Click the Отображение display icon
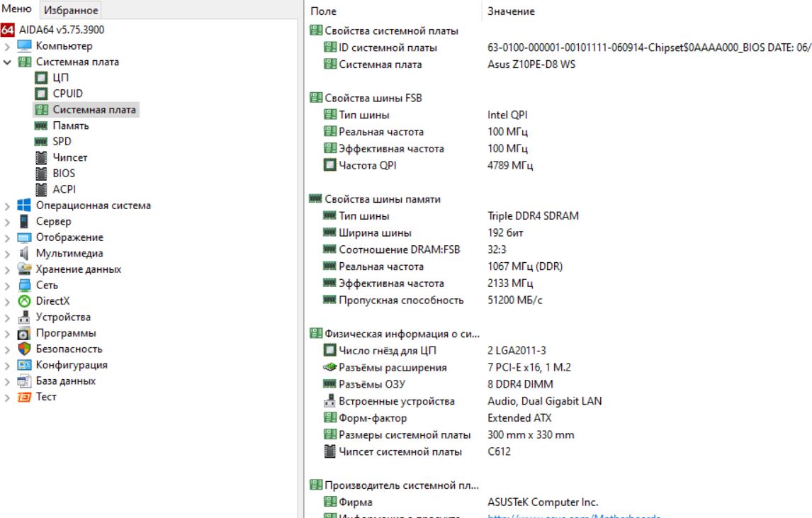 (24, 238)
